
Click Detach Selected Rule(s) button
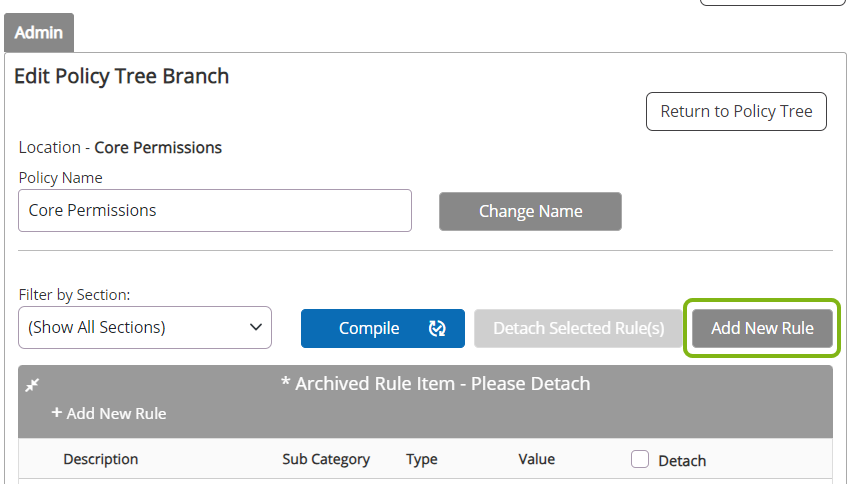pyautogui.click(x=578, y=328)
